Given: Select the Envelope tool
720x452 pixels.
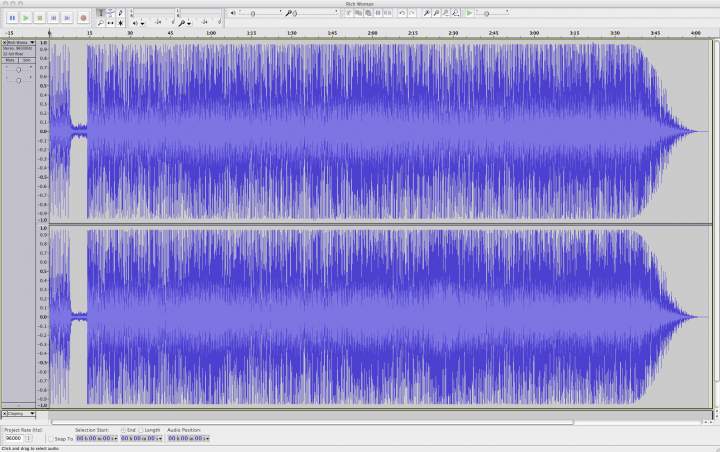Looking at the screenshot, I should click(x=111, y=13).
